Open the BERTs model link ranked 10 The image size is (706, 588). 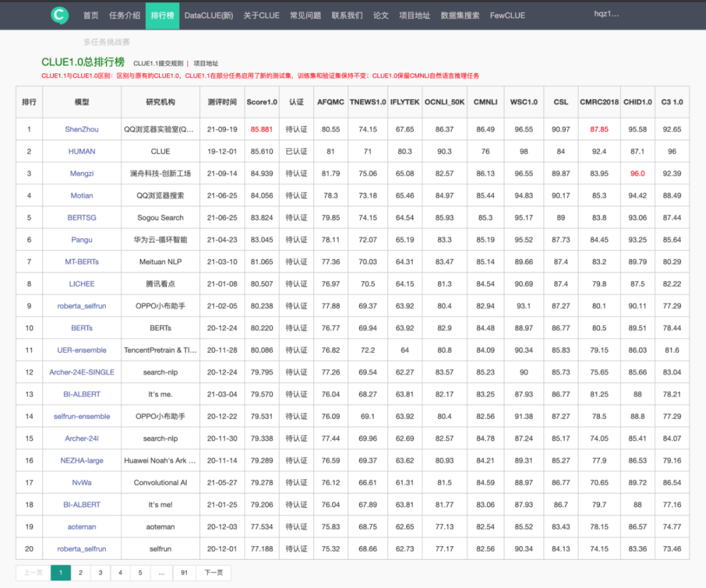pos(82,328)
